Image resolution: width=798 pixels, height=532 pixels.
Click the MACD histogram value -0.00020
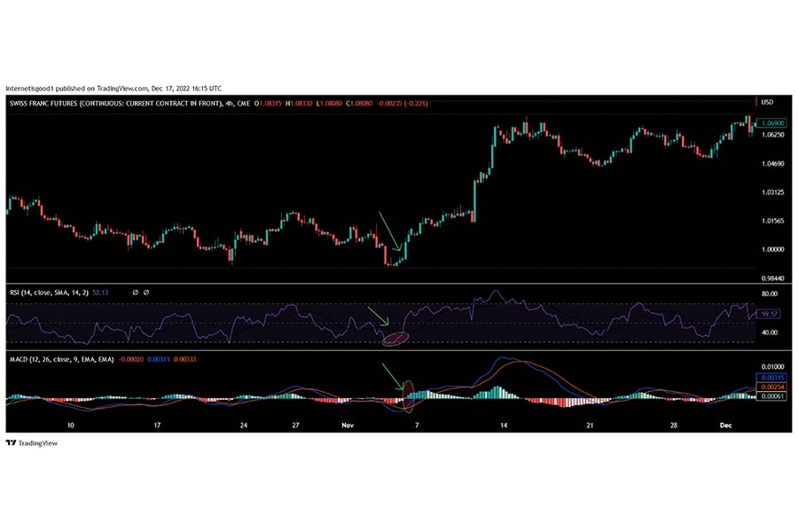131,359
